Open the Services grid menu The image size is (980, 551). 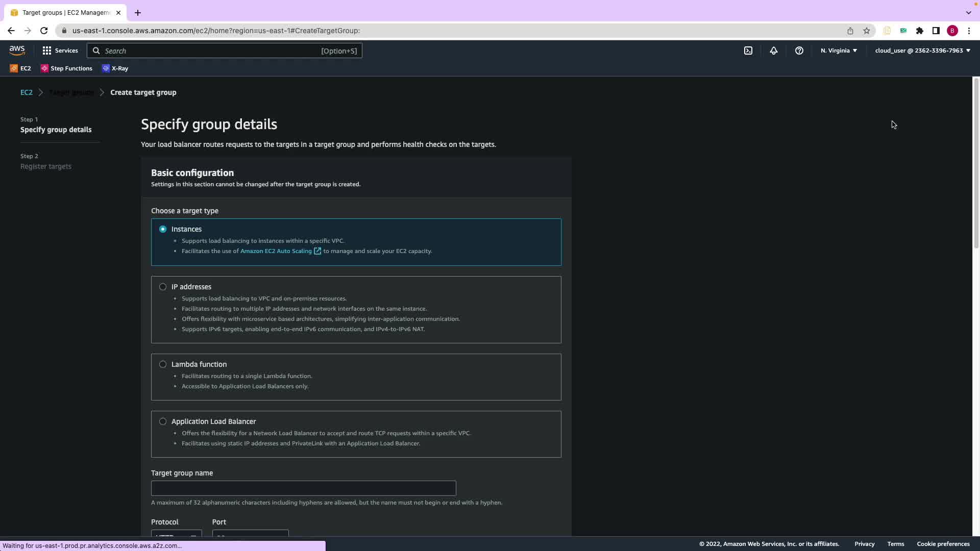[60, 51]
